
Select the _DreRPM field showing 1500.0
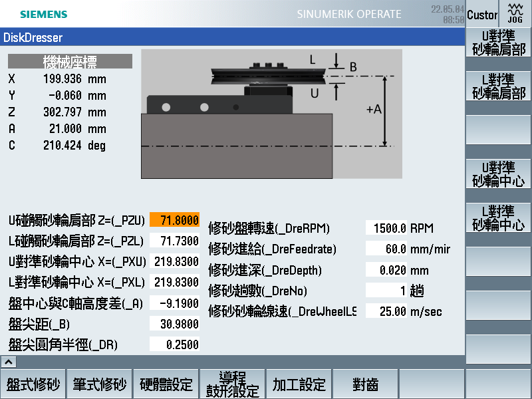[x=386, y=228]
